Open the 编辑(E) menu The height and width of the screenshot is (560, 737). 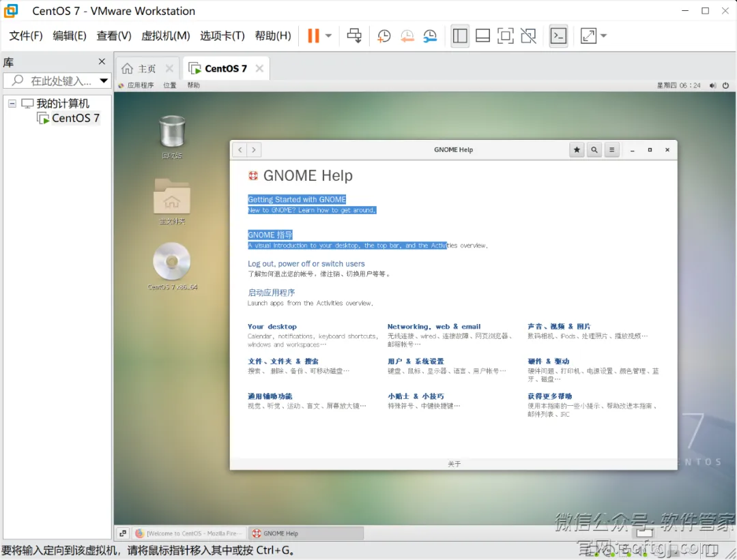[70, 35]
